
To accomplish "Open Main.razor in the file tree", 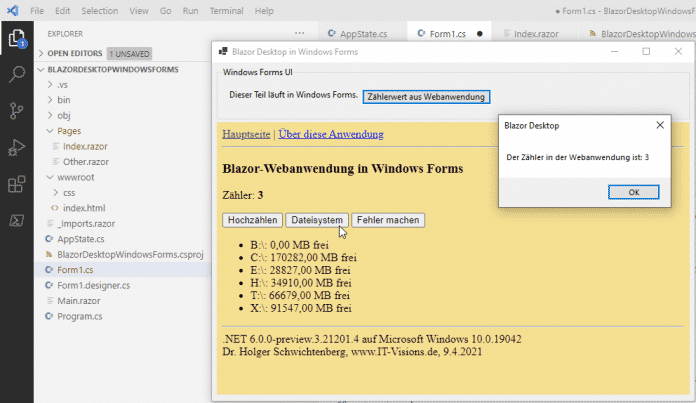I will 79,300.
